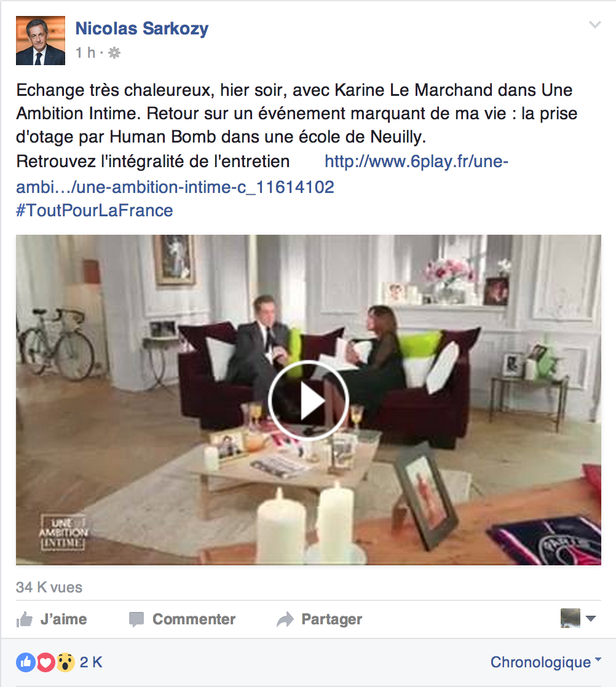616x687 pixels.
Task: Click the Commenter speech bubble icon
Action: pyautogui.click(x=136, y=619)
